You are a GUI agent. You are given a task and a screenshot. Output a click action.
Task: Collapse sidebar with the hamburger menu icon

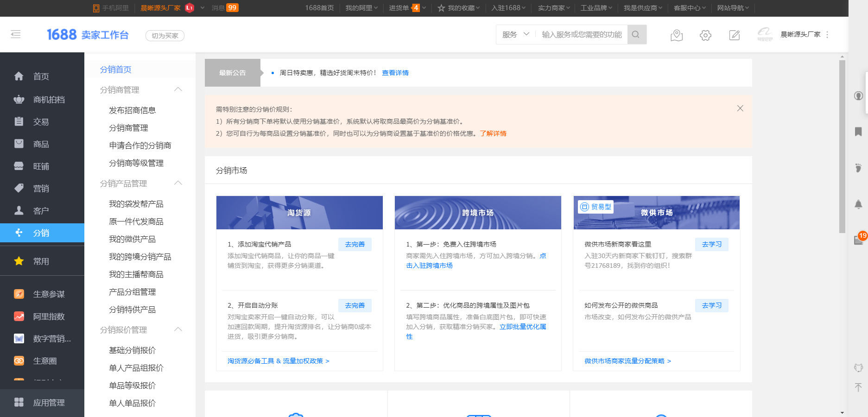pyautogui.click(x=16, y=34)
